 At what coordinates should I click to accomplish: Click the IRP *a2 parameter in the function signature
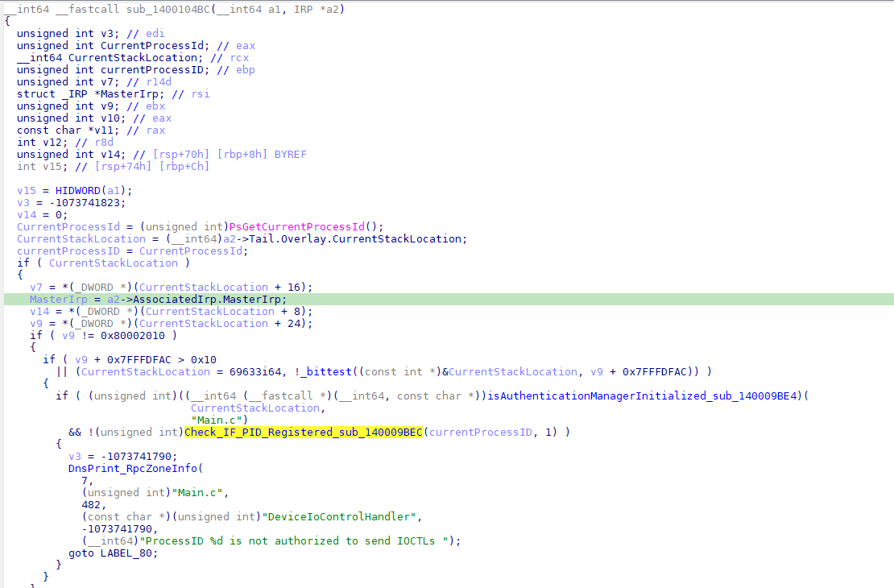316,9
